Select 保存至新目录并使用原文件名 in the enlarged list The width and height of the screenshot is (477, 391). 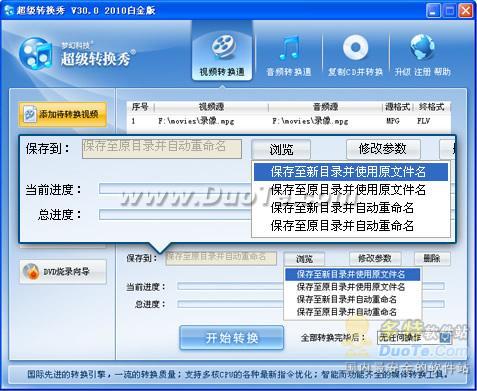coord(349,172)
